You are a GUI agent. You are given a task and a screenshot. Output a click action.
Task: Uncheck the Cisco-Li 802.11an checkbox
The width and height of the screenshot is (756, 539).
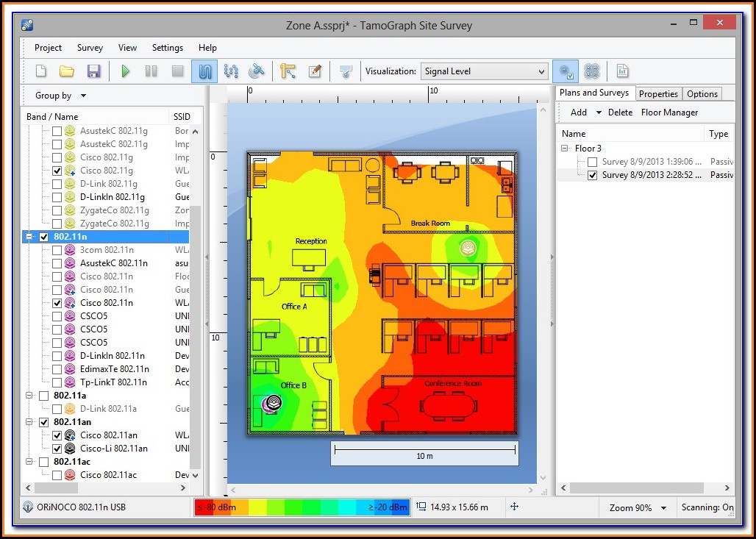pos(57,449)
